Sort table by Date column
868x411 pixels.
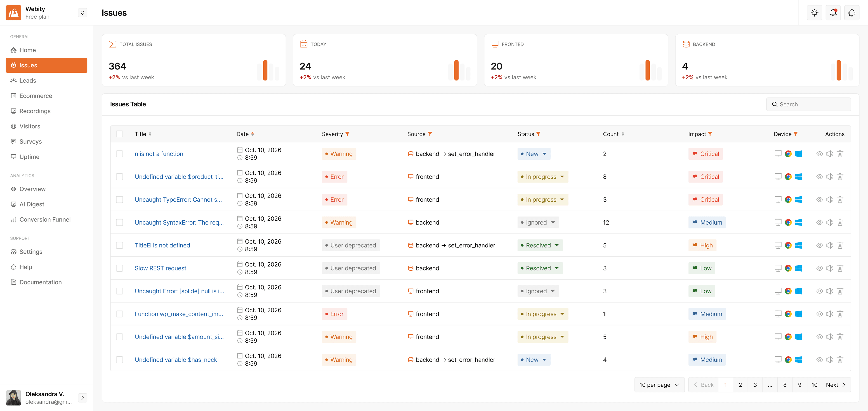point(252,134)
